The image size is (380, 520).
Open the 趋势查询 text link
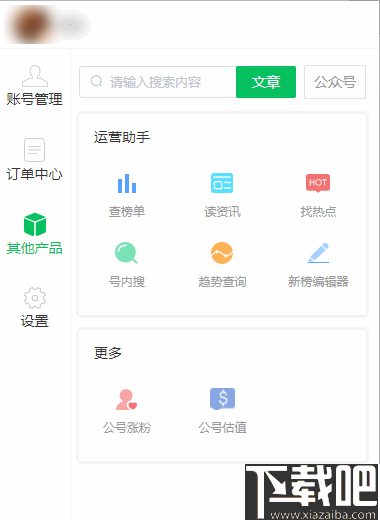coord(222,282)
